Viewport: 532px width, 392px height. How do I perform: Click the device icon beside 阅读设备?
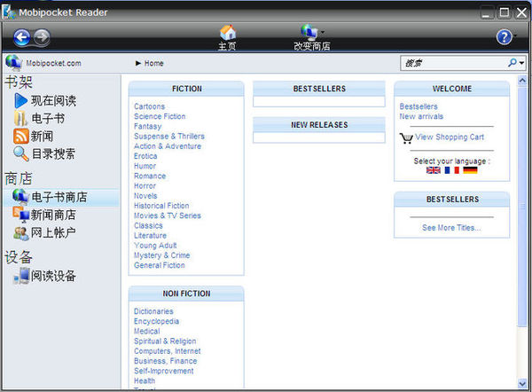(21, 276)
